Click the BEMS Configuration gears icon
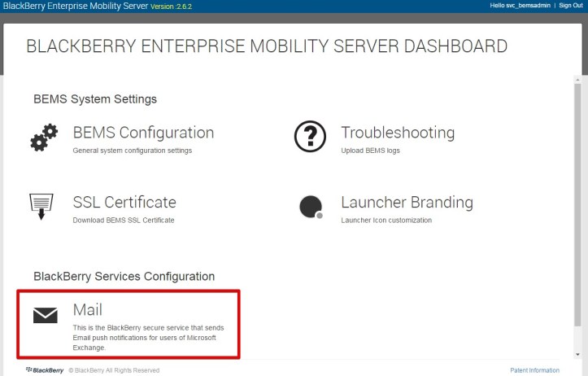 pos(44,138)
